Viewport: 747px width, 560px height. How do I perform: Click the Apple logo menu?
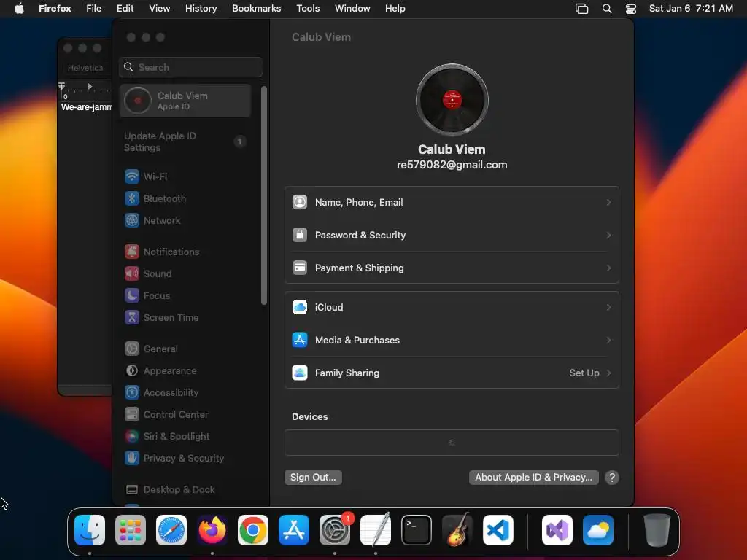coord(19,9)
